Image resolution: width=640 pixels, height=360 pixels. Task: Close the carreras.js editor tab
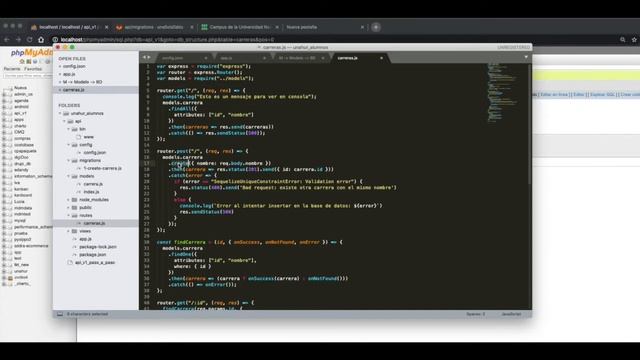coord(381,58)
